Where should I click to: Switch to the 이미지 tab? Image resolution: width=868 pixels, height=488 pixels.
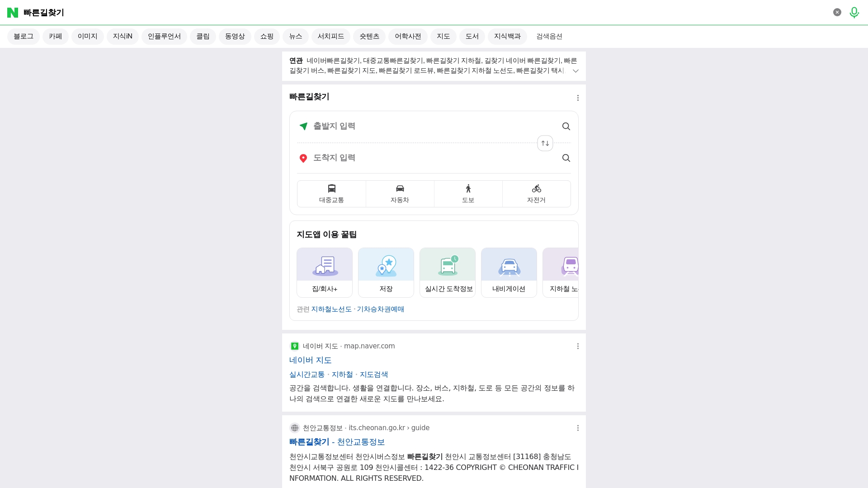pos(88,37)
